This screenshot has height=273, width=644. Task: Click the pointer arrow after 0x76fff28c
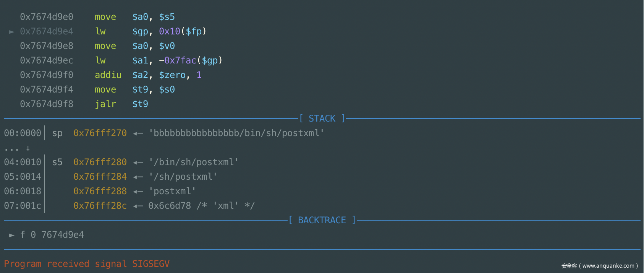coord(138,206)
